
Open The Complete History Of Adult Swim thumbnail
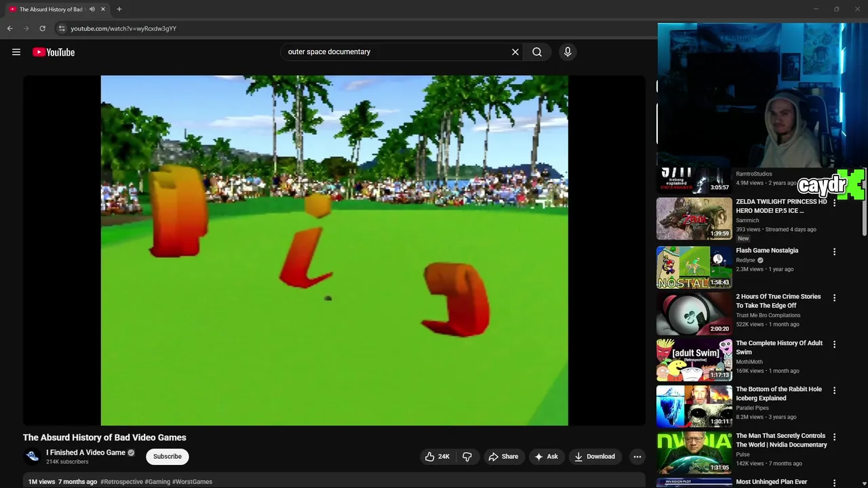[x=694, y=360]
